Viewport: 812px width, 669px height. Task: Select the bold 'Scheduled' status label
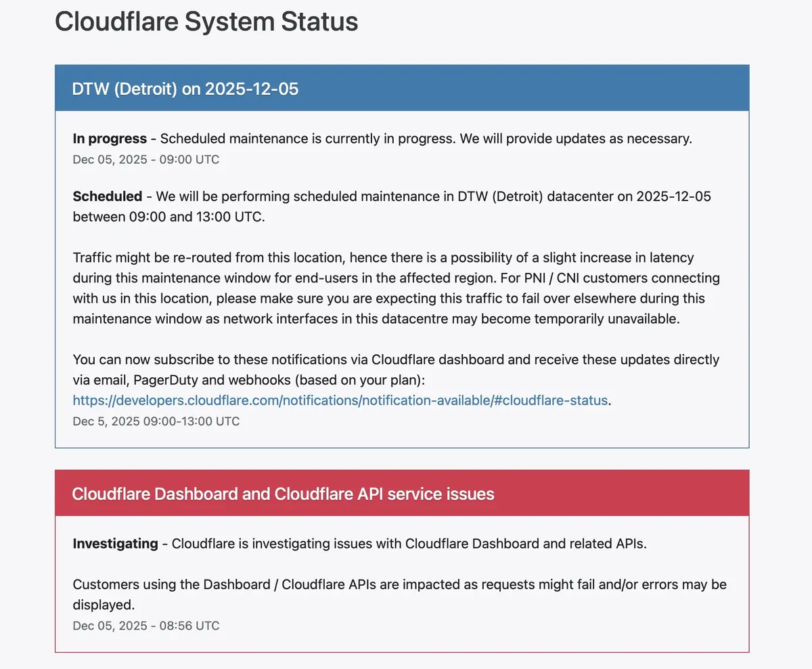click(x=107, y=196)
